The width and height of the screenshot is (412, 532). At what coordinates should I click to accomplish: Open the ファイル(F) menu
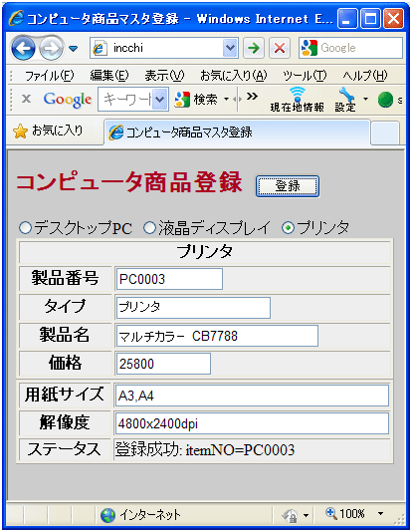(50, 76)
